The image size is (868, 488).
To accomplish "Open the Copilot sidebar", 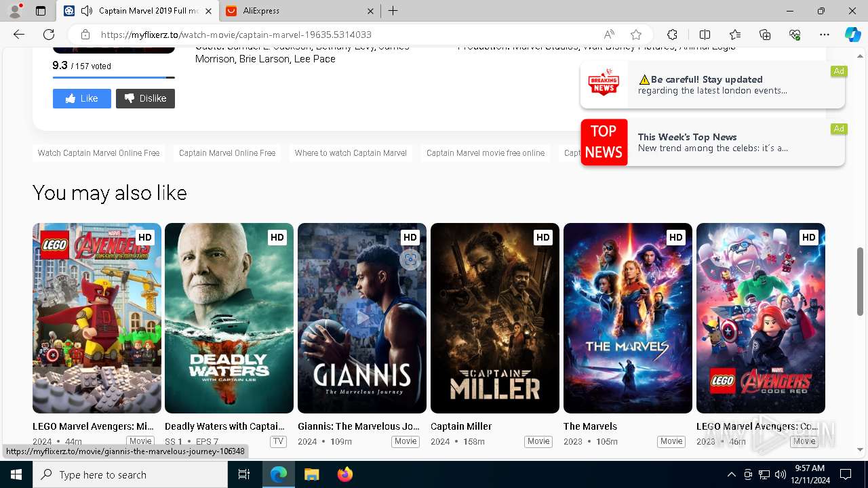I will point(852,35).
